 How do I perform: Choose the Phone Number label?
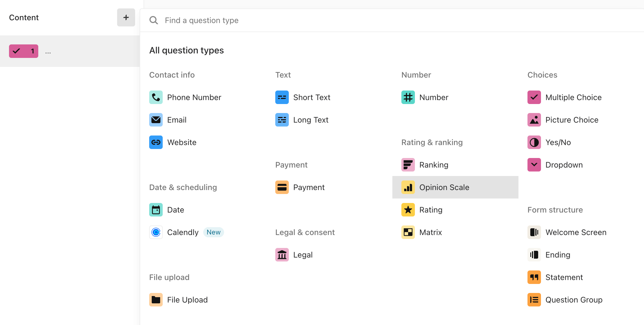[194, 97]
